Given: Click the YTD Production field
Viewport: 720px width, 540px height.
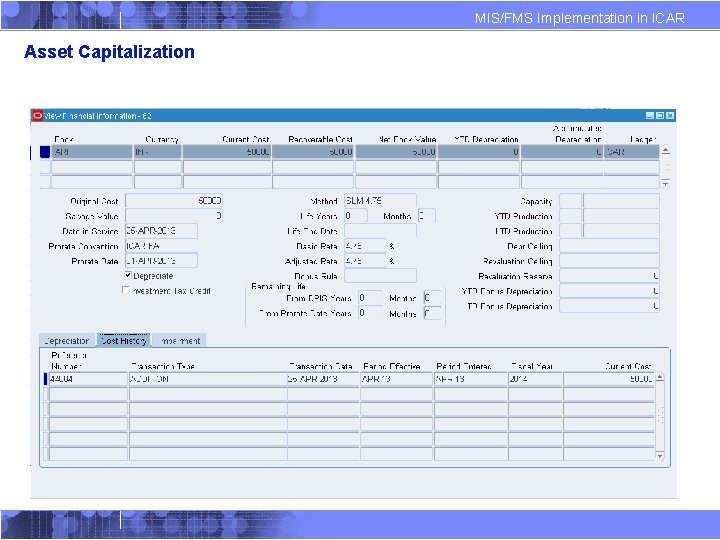Looking at the screenshot, I should tap(621, 215).
